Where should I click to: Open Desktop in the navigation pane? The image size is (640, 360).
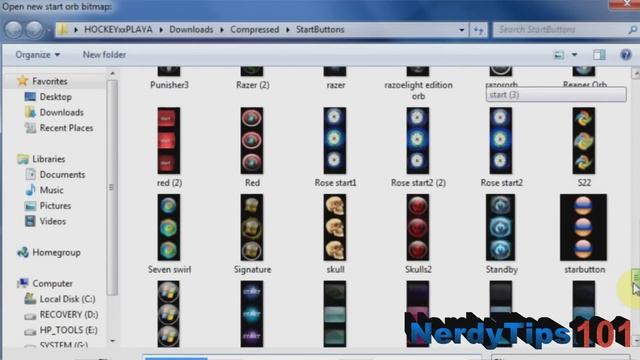tap(55, 97)
